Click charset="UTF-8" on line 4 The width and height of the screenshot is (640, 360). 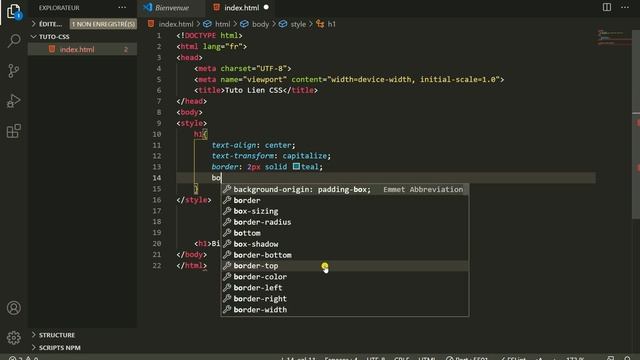(x=253, y=69)
